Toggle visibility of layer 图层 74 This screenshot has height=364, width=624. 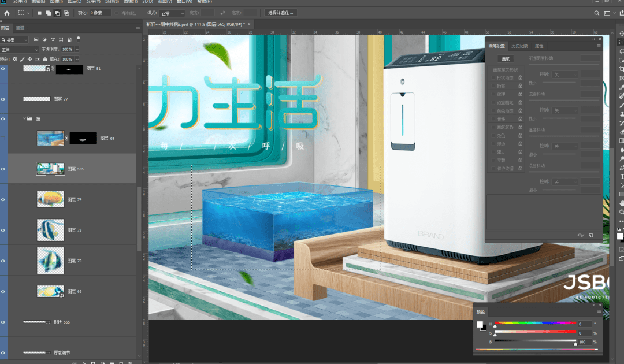[3, 200]
